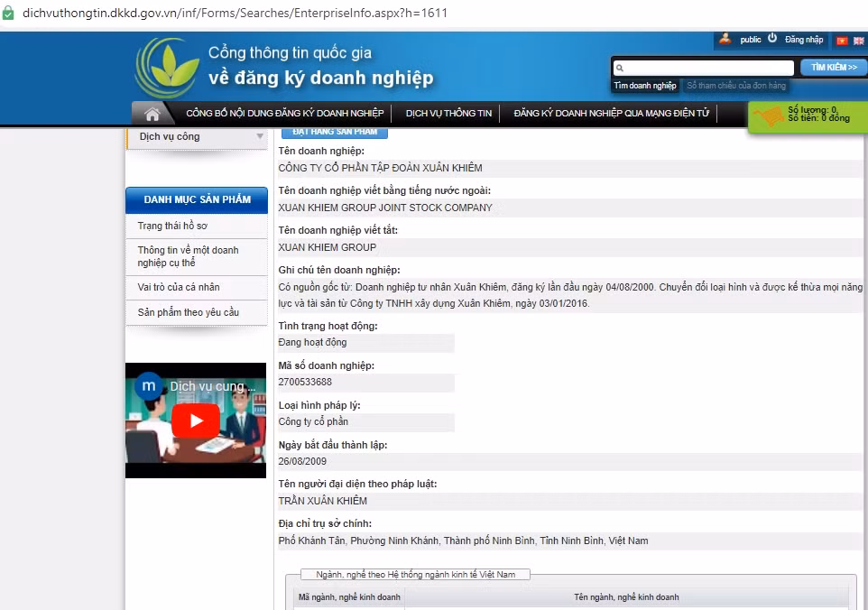This screenshot has height=610, width=868.
Task: Click the power icon beside Đăng nhập
Action: click(772, 39)
